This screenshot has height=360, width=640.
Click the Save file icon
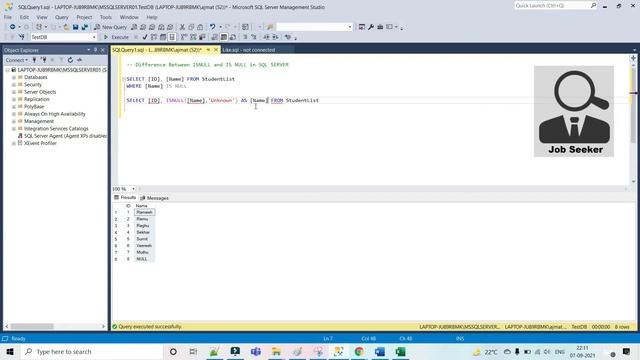76,27
